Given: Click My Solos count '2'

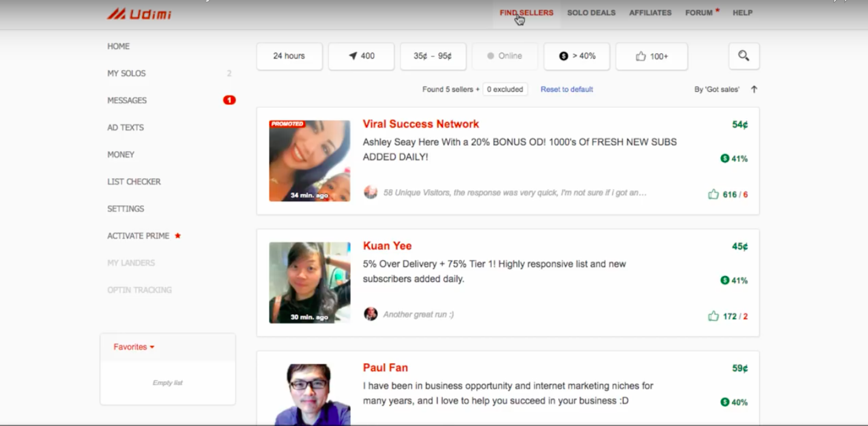Looking at the screenshot, I should click(x=229, y=74).
